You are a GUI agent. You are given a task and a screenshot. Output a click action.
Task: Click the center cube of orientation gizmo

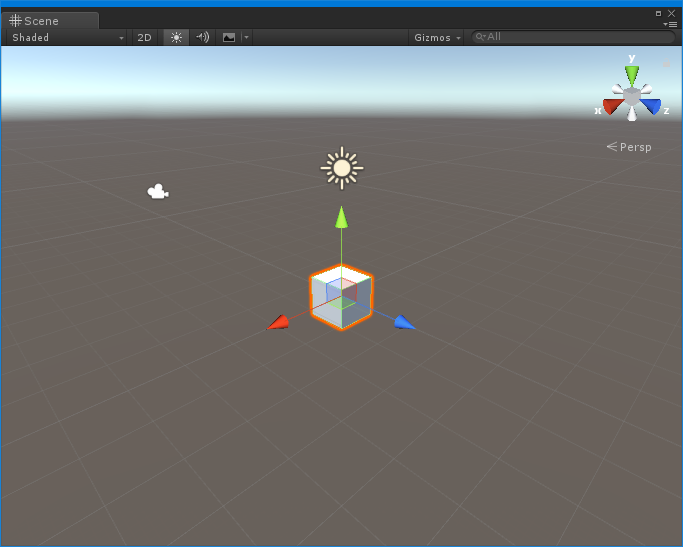(632, 96)
